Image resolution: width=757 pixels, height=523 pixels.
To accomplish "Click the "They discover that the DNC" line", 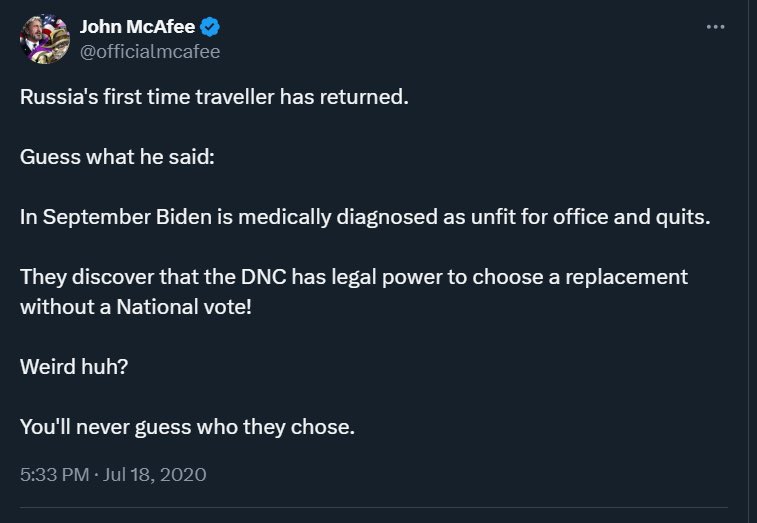I will click(353, 276).
